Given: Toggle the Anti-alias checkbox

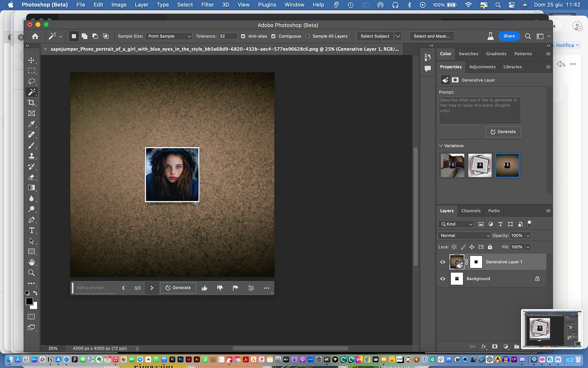Looking at the screenshot, I should 243,36.
